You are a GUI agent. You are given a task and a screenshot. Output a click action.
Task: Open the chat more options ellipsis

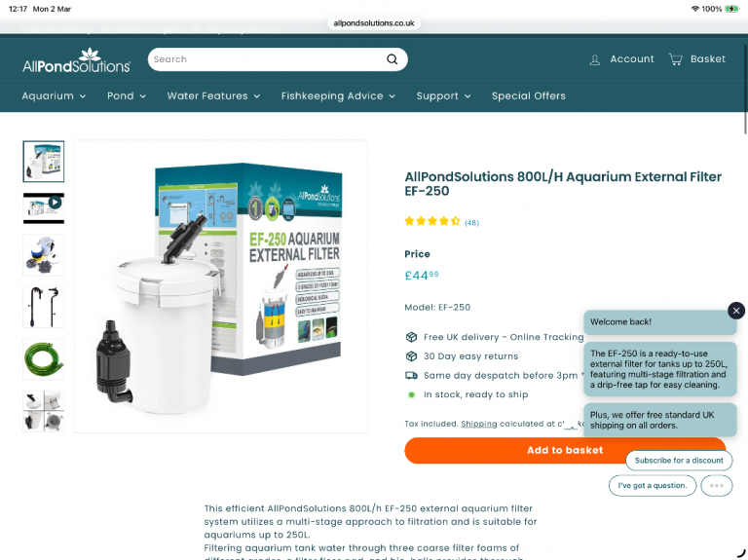(717, 486)
